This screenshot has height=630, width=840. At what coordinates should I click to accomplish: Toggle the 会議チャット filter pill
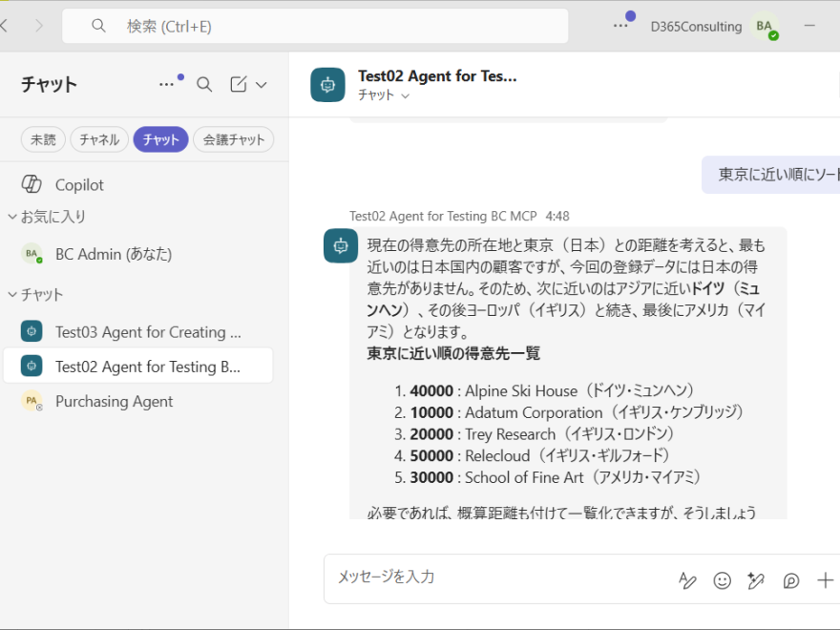233,139
